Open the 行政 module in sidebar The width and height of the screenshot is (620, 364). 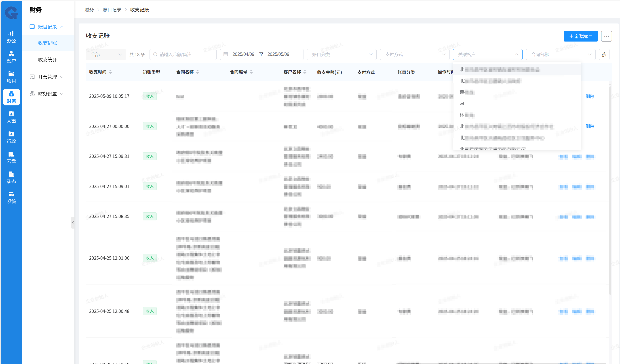click(x=11, y=137)
